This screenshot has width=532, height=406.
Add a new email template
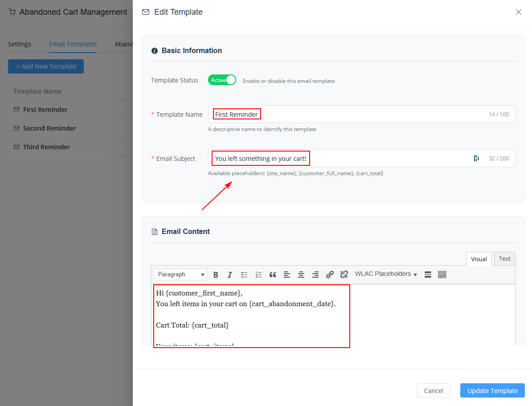click(45, 66)
